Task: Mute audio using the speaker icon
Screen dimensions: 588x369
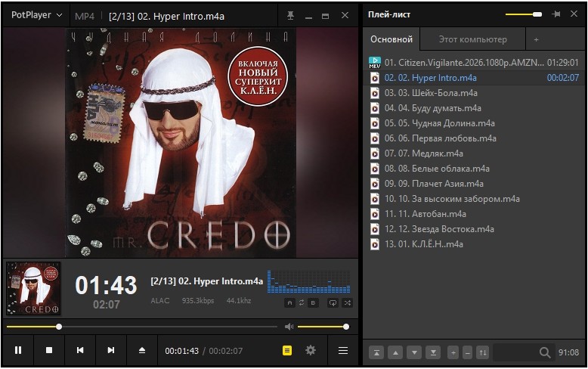Action: pyautogui.click(x=289, y=327)
